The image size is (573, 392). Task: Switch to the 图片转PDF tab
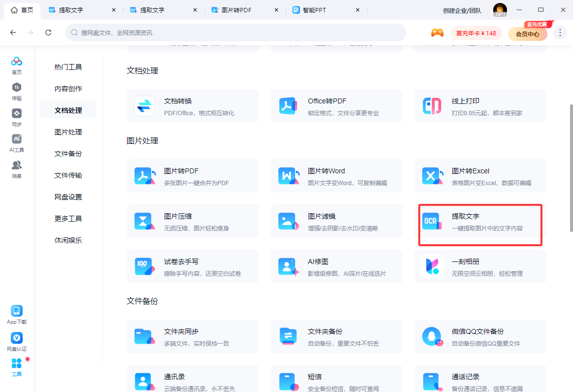[237, 10]
